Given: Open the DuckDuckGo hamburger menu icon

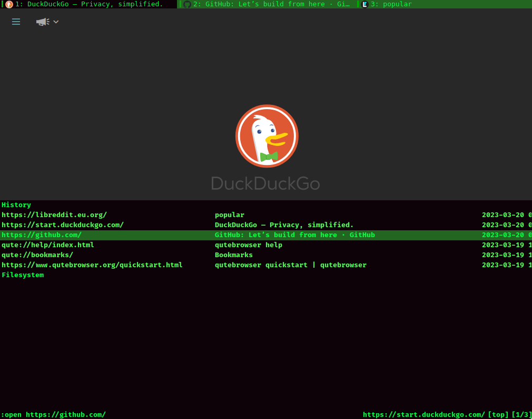Looking at the screenshot, I should pos(16,22).
